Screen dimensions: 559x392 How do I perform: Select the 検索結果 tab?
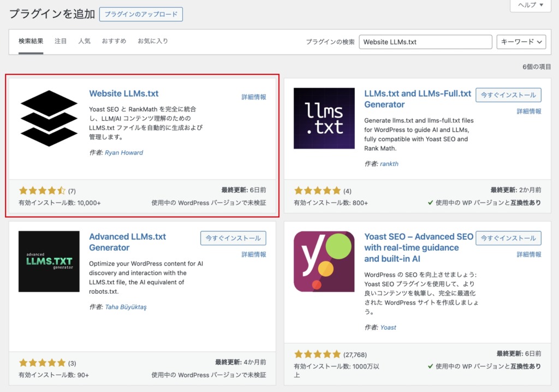(31, 41)
